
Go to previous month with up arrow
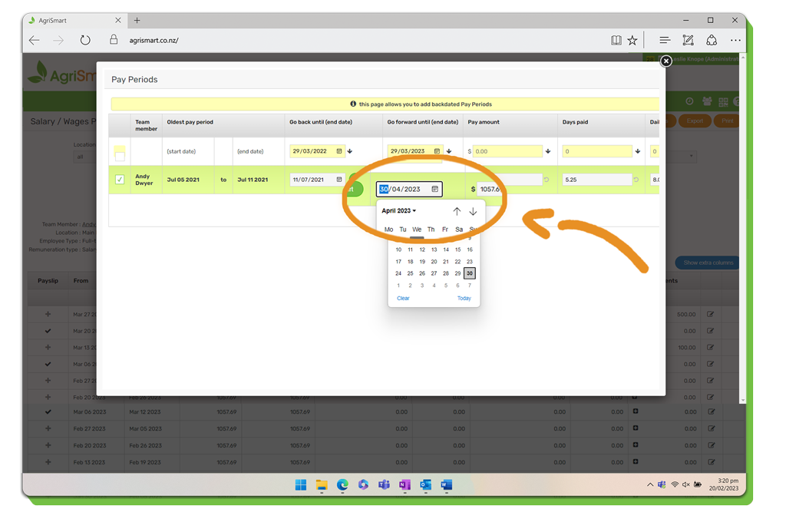pos(457,211)
